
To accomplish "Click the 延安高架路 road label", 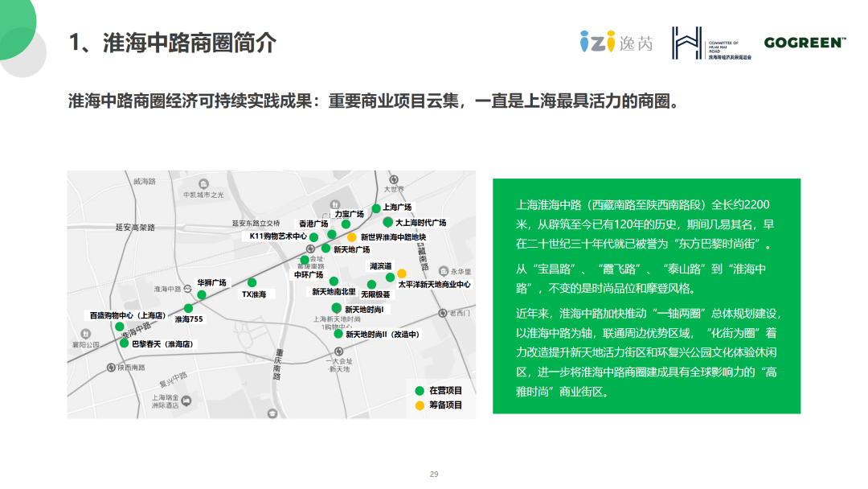I will click(x=135, y=228).
